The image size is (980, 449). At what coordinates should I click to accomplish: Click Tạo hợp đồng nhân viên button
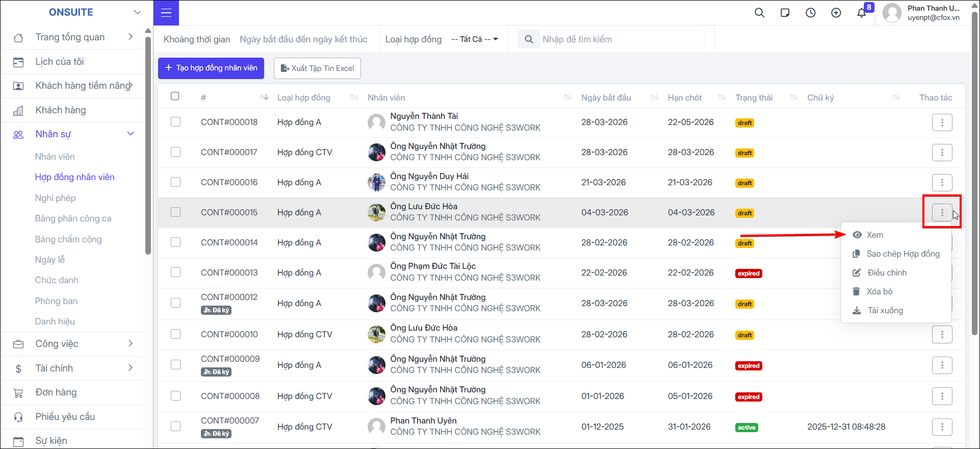click(x=211, y=68)
